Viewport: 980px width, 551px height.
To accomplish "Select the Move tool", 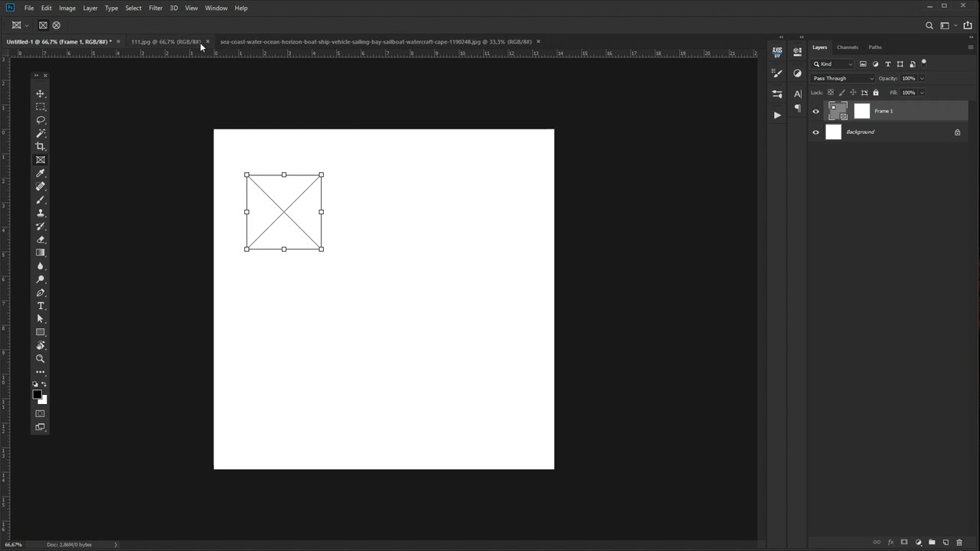I will (x=41, y=93).
